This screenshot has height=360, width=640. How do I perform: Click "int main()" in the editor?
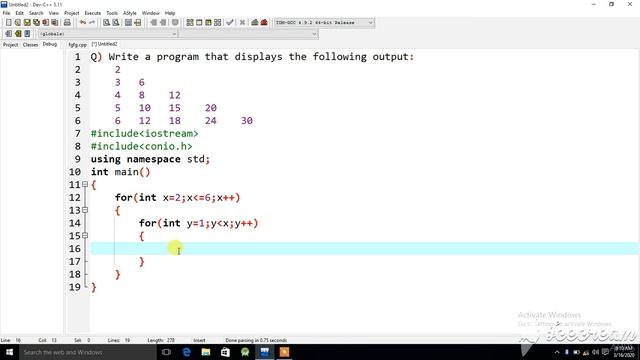click(x=120, y=172)
